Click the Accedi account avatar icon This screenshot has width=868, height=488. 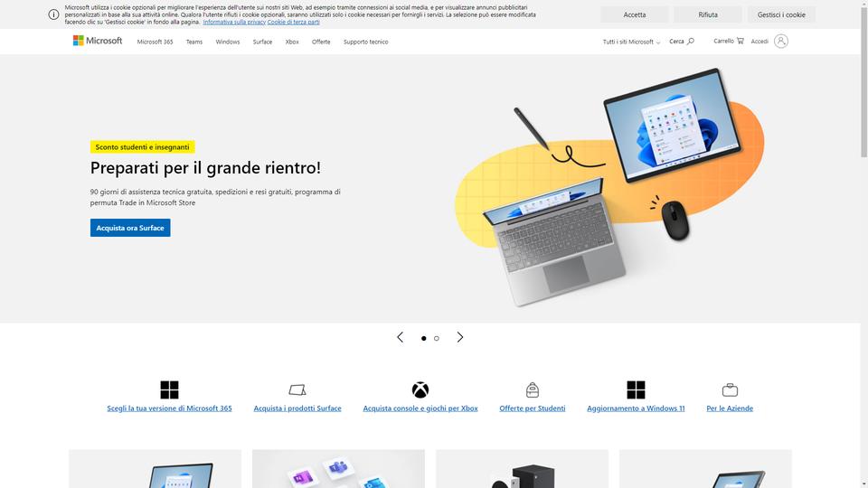tap(780, 41)
